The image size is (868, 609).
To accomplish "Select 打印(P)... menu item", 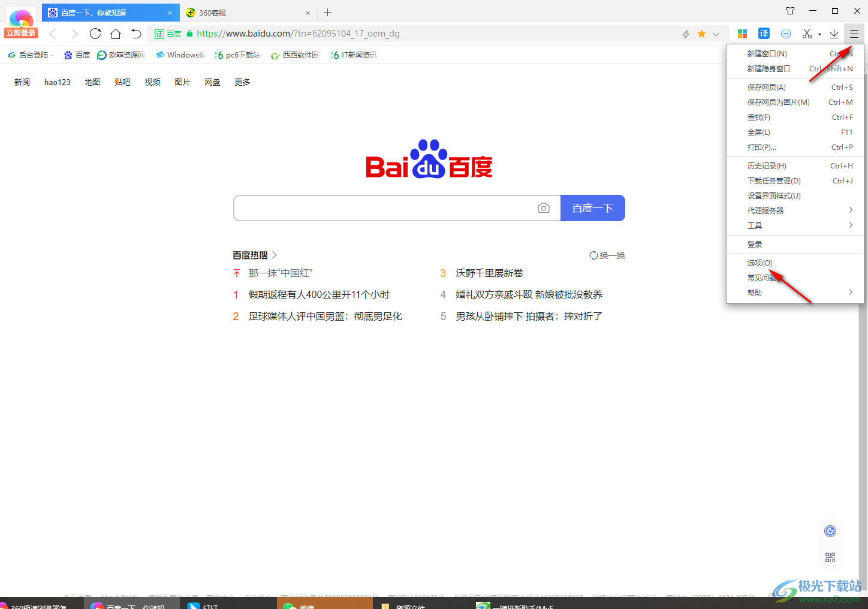I will point(795,147).
